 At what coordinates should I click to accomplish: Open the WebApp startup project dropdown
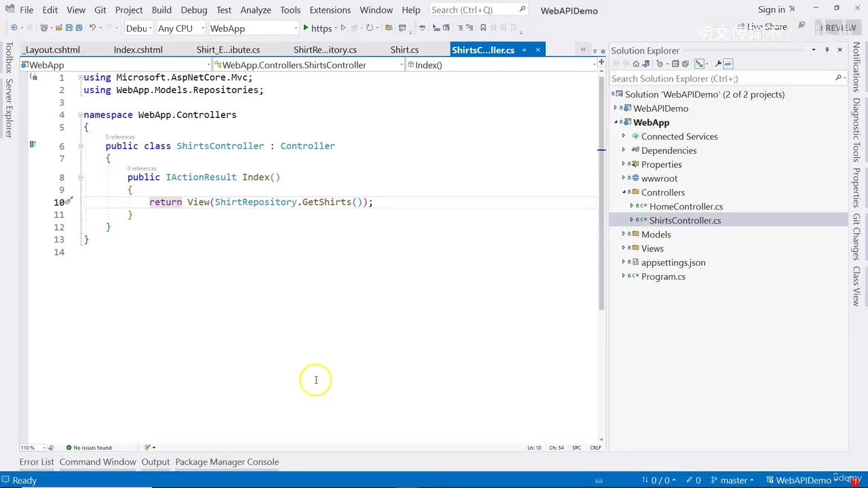(x=253, y=28)
